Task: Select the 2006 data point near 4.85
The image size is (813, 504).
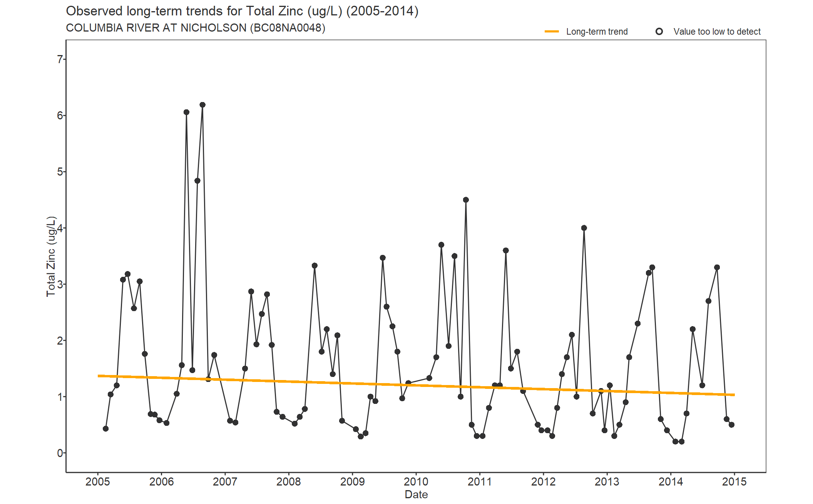Action: [x=197, y=181]
